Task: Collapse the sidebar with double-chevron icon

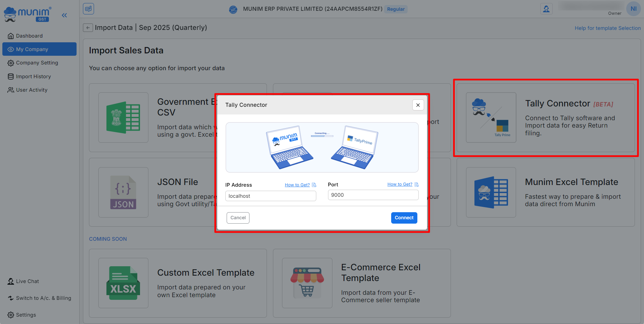Action: (x=64, y=15)
